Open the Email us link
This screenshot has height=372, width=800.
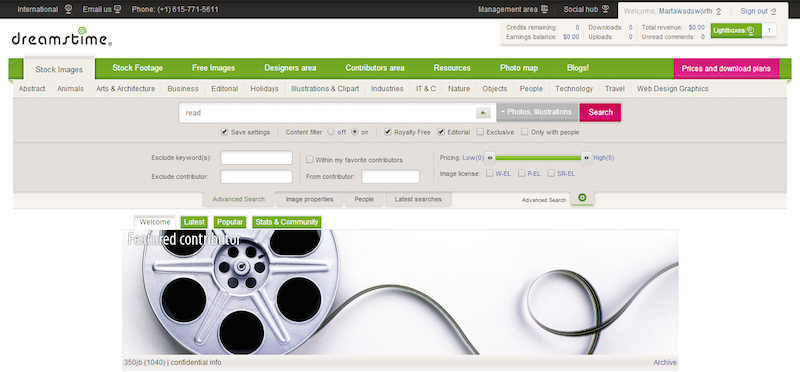pyautogui.click(x=97, y=9)
